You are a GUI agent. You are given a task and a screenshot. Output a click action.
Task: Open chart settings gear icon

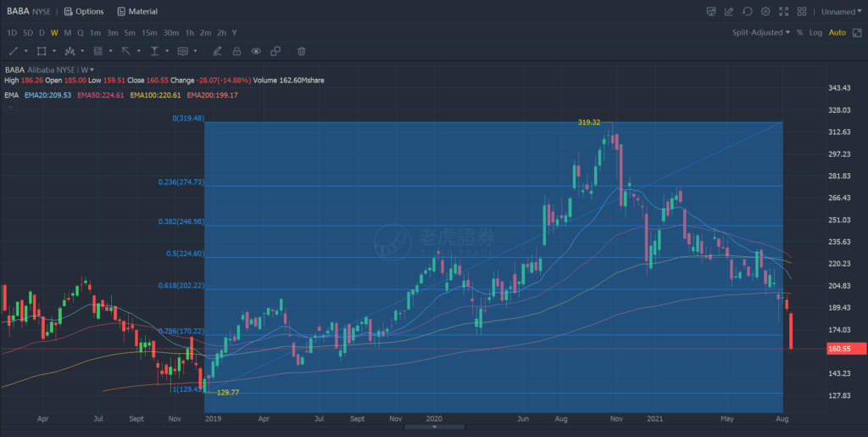(x=765, y=11)
